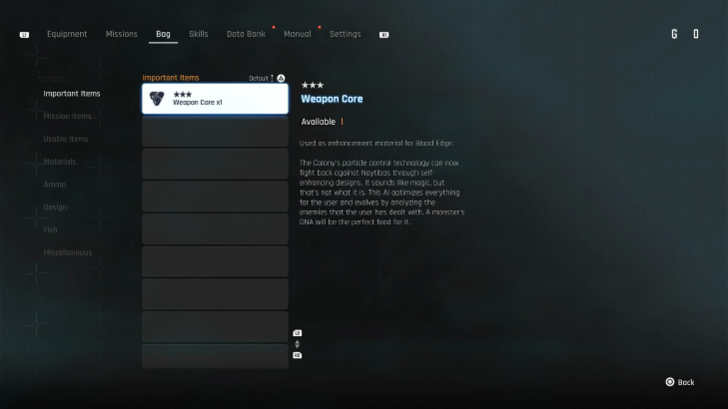Click the circle Back button icon
The width and height of the screenshot is (728, 409).
click(670, 382)
